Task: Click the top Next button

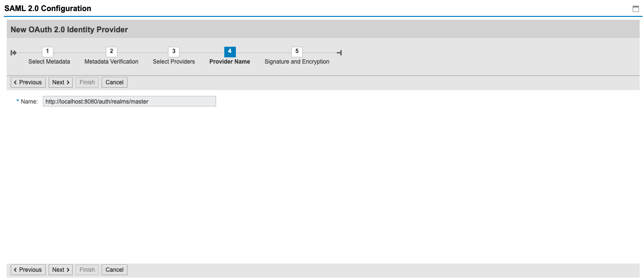Action: point(61,82)
